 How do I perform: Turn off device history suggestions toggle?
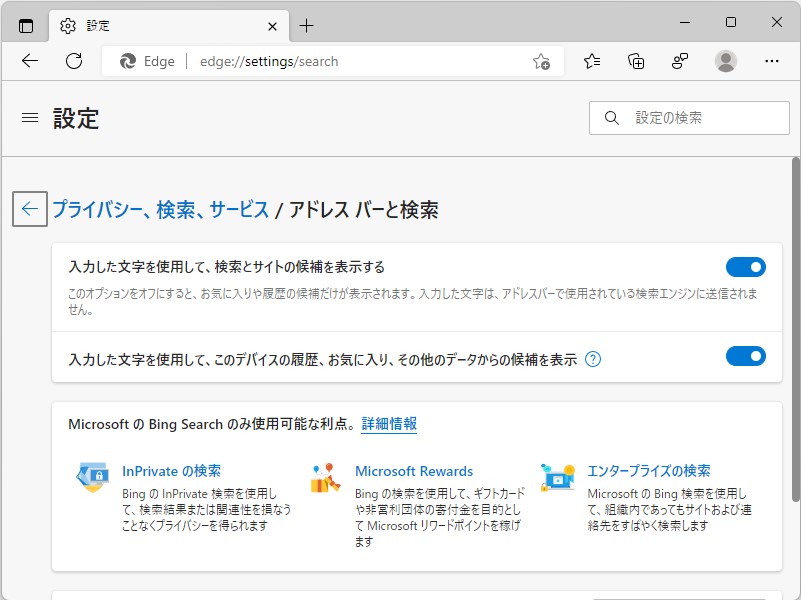745,355
